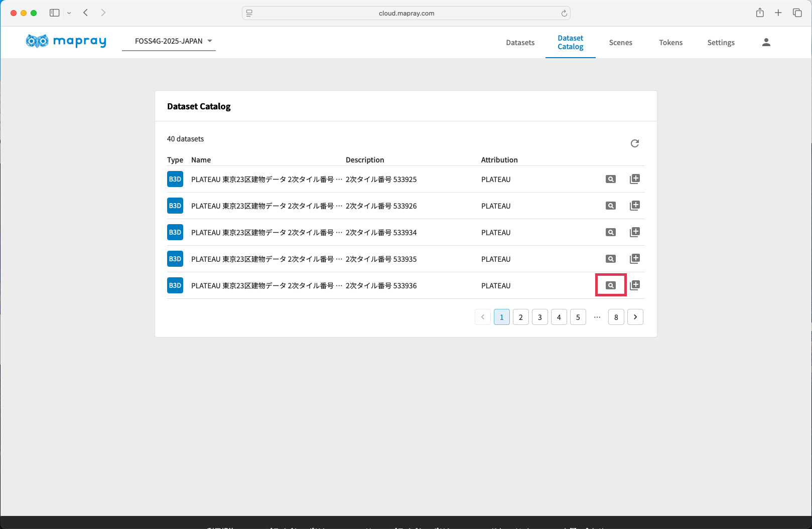Open the Scenes tab
The width and height of the screenshot is (812, 529).
tap(620, 43)
